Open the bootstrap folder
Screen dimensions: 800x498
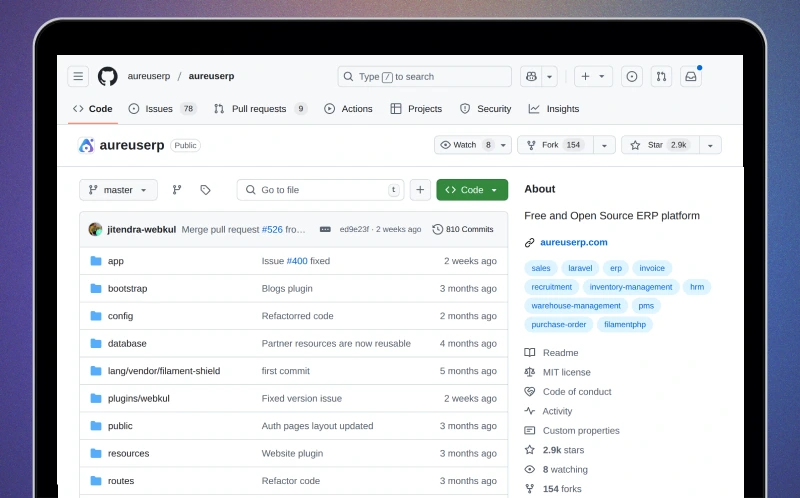(x=128, y=288)
